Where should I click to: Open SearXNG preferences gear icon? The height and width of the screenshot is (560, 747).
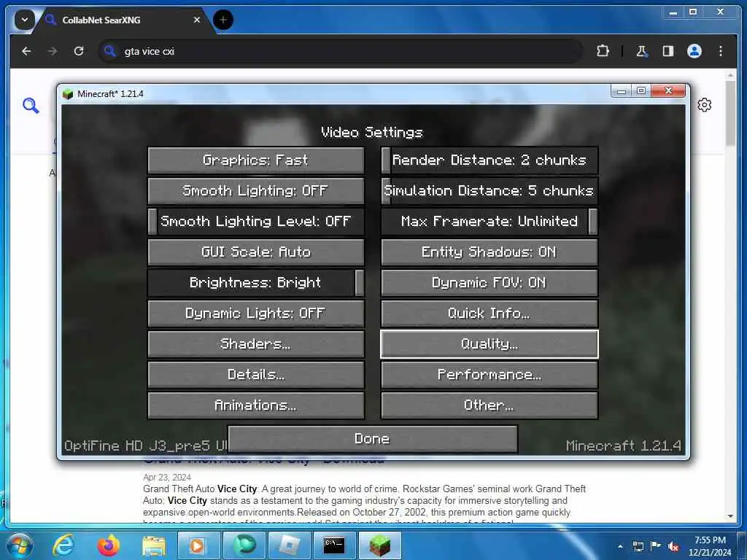pyautogui.click(x=704, y=105)
